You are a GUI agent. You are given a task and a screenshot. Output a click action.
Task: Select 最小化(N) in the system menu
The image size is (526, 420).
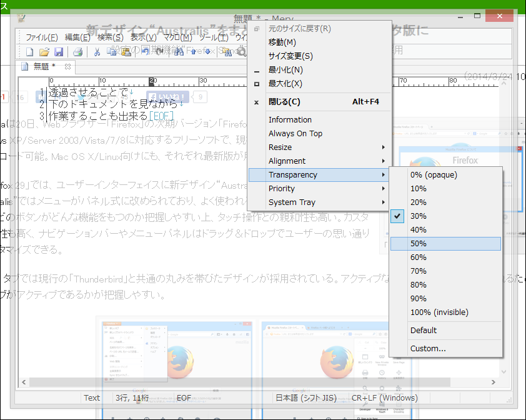(320, 70)
